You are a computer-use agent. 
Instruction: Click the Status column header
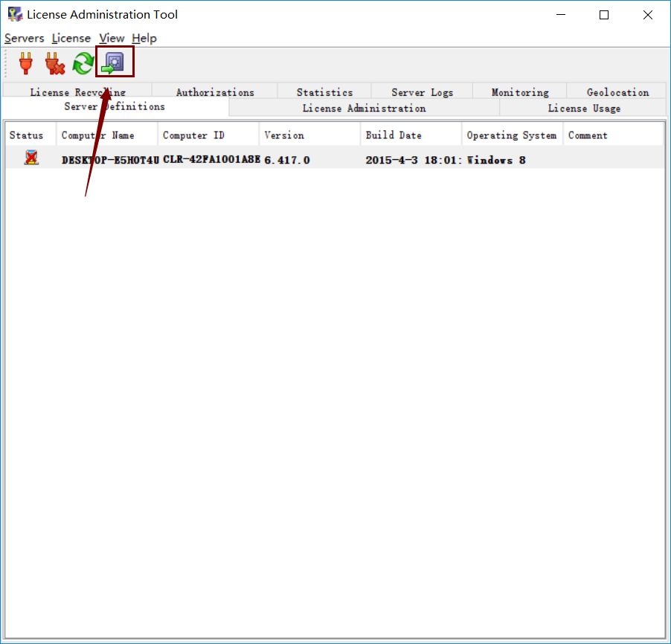click(30, 135)
